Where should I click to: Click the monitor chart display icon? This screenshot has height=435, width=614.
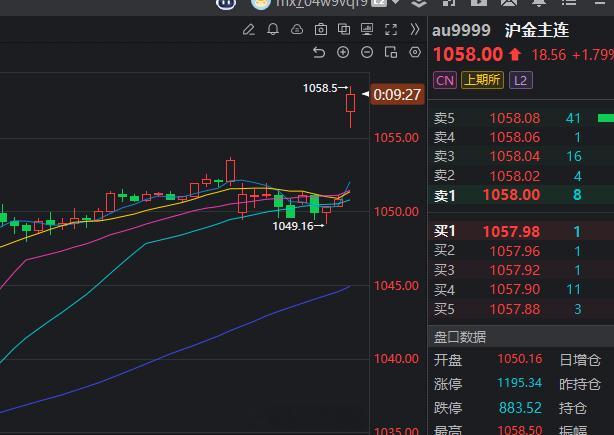coord(367,29)
